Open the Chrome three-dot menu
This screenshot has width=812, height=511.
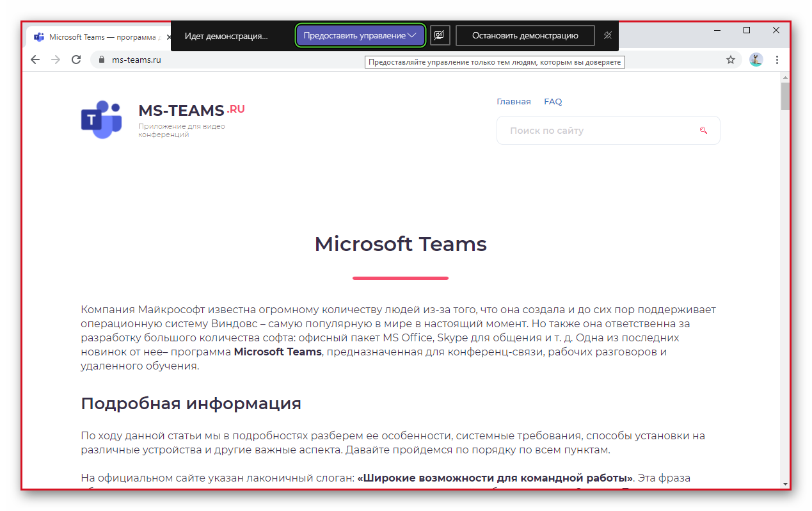point(777,60)
